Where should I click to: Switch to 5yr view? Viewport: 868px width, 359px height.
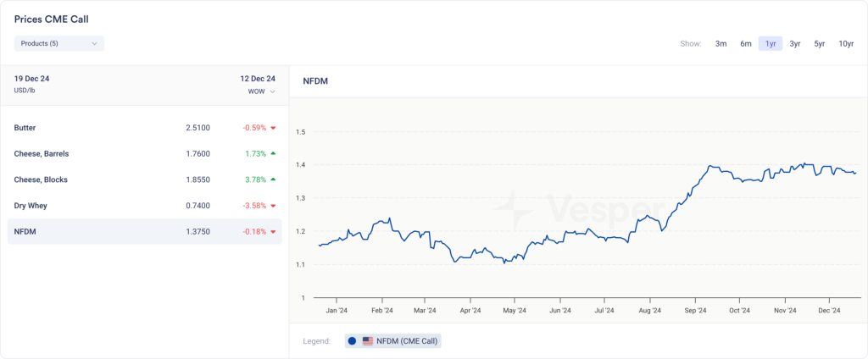[x=820, y=44]
